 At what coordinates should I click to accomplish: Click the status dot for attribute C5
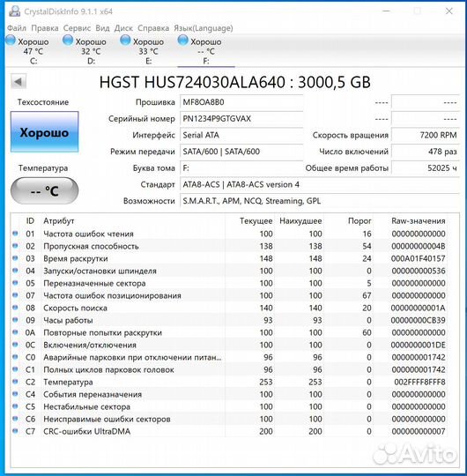point(15,406)
